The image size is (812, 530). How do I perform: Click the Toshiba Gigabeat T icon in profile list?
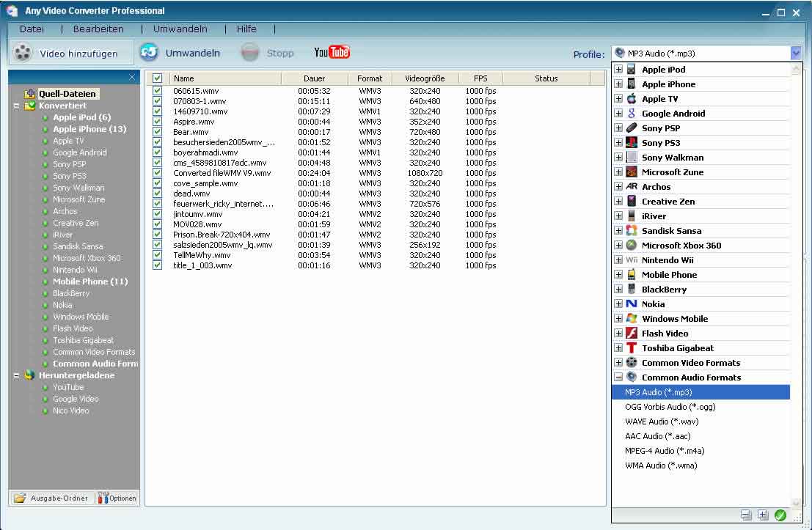(632, 347)
